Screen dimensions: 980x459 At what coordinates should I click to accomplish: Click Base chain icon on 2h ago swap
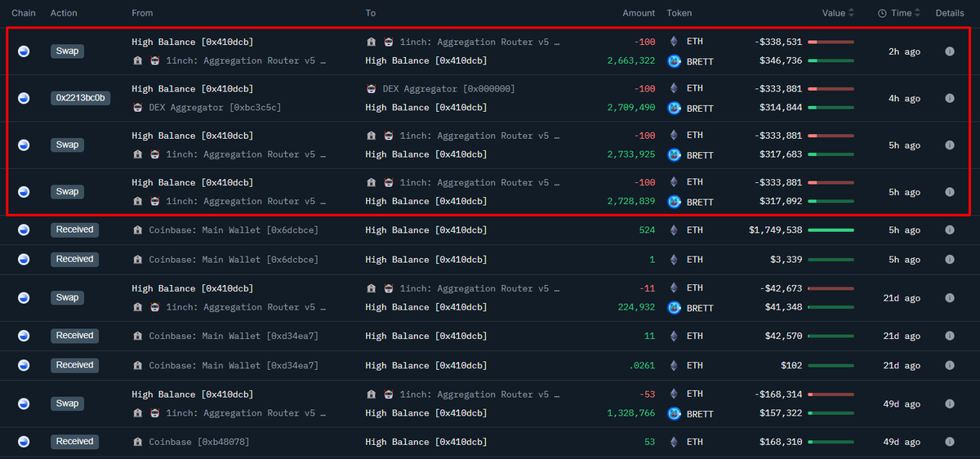(24, 51)
